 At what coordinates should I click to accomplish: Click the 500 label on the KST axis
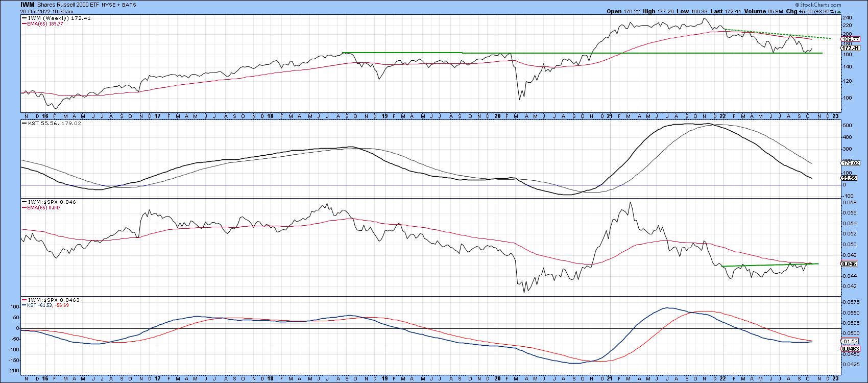click(x=847, y=126)
